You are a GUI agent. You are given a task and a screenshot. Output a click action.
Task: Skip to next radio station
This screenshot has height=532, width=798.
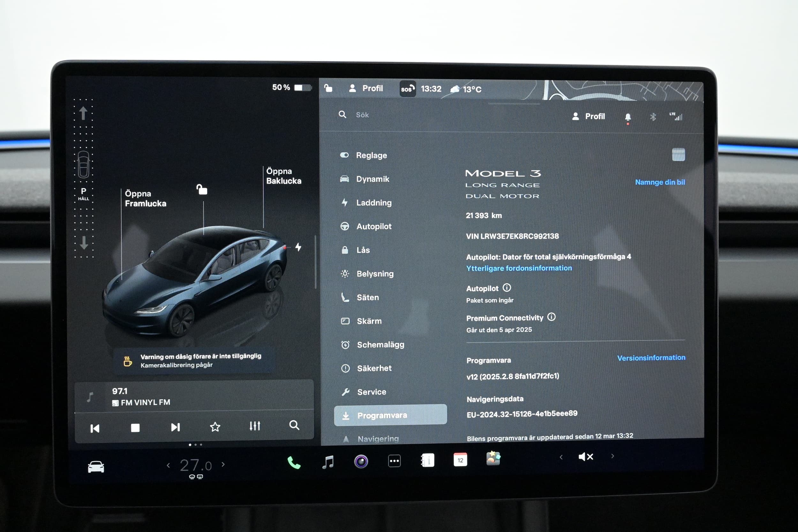175,427
